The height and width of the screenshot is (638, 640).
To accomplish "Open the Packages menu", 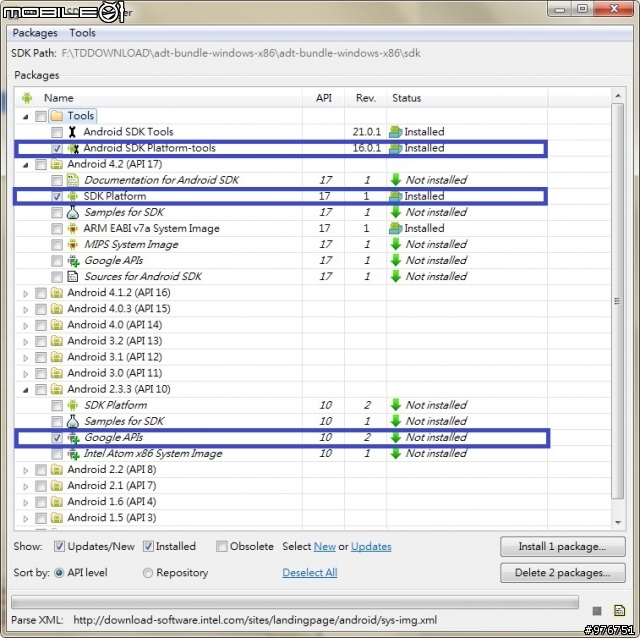I will [35, 33].
